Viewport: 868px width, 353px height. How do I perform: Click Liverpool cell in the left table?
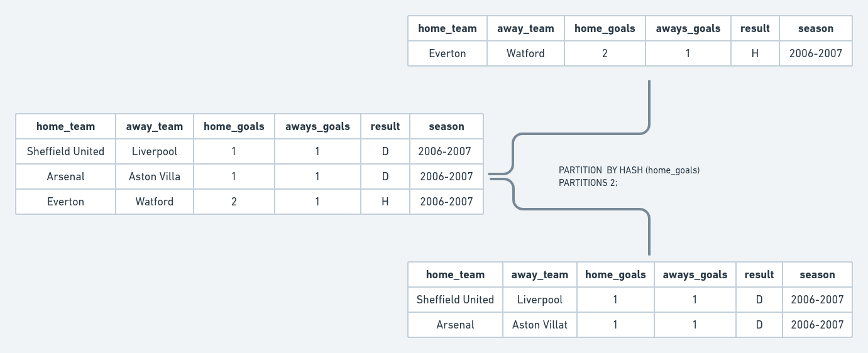point(155,151)
